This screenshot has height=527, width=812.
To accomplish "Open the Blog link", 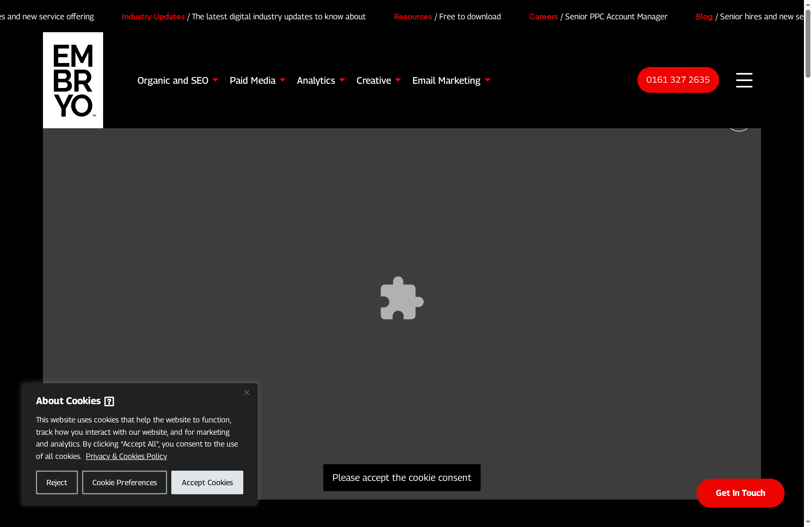I will (704, 16).
